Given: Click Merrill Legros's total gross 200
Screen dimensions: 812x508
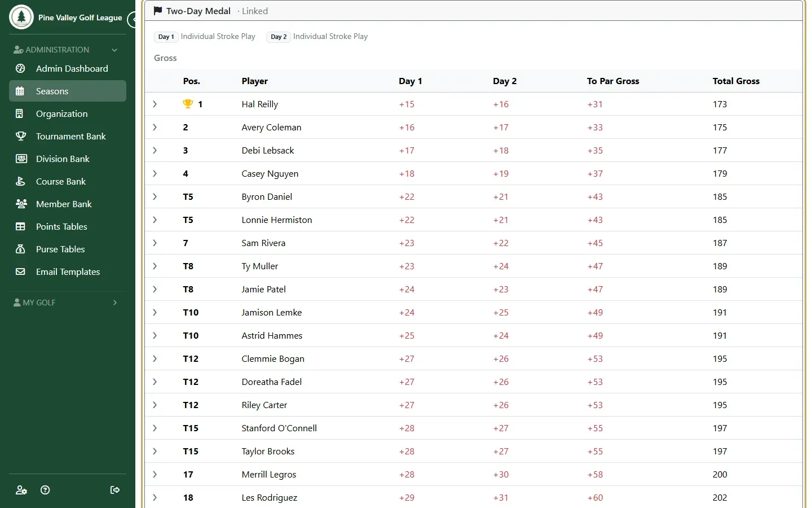Looking at the screenshot, I should (720, 474).
